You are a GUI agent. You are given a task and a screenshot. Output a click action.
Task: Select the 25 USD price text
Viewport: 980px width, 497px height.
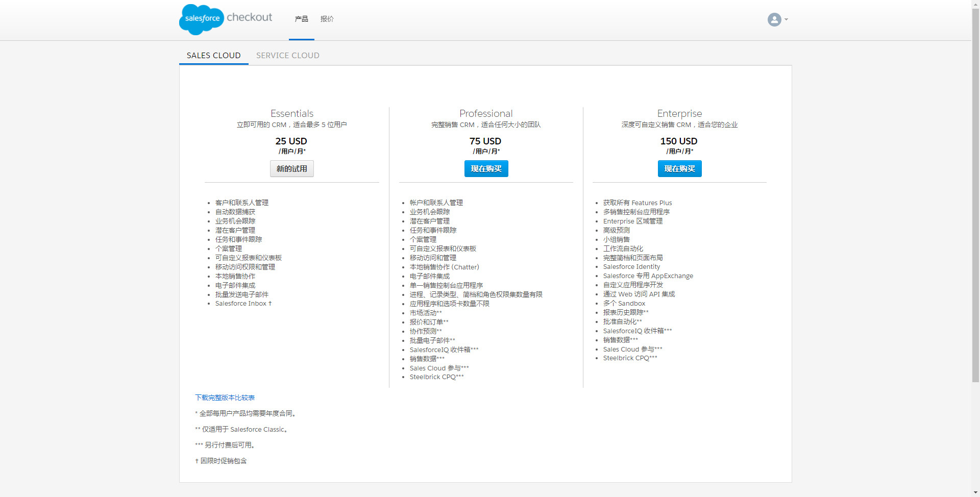[x=291, y=141]
